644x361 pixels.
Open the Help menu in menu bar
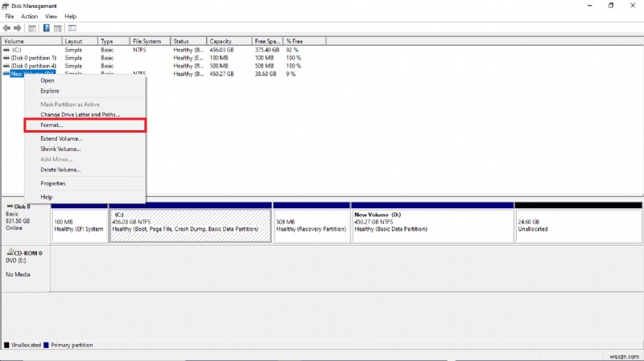point(70,16)
